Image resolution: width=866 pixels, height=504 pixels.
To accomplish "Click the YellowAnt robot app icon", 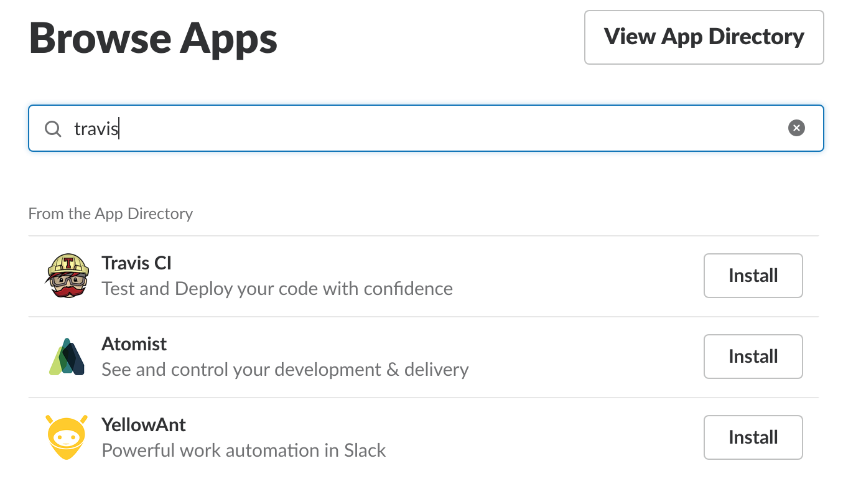I will tap(66, 437).
